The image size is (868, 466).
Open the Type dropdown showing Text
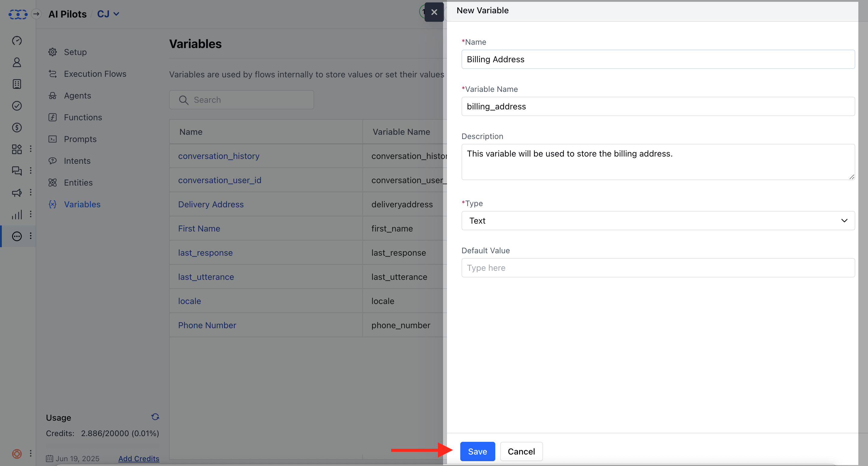[658, 221]
